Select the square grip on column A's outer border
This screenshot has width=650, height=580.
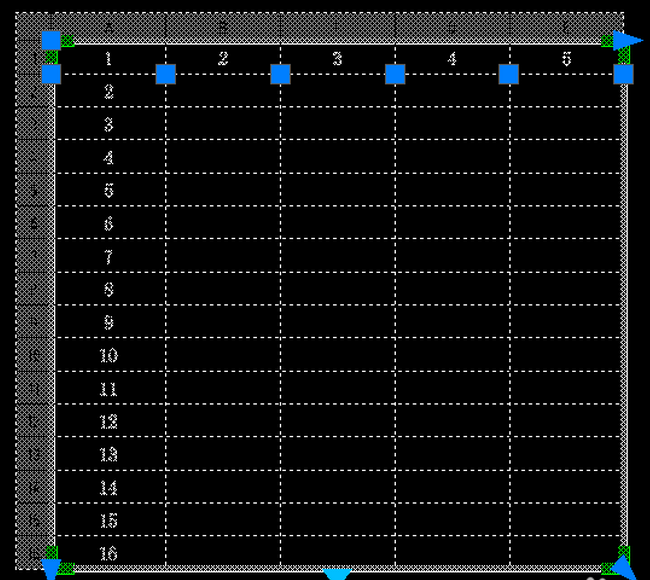(51, 74)
